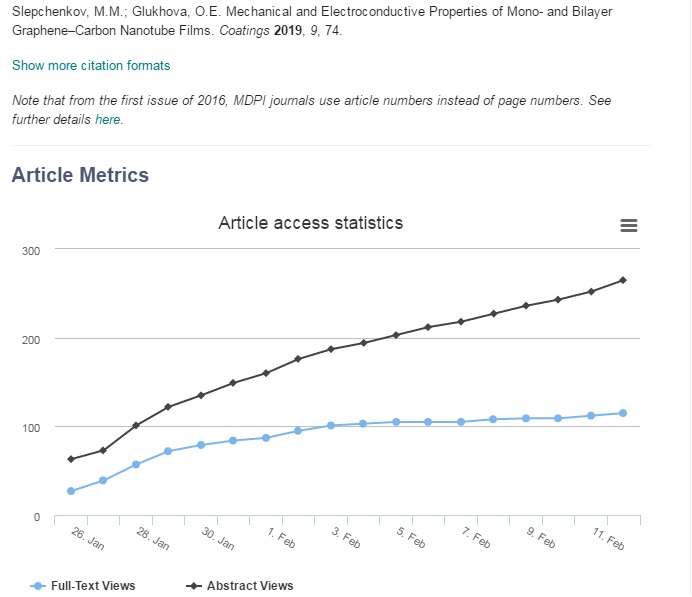
Task: Click the Article Metrics heading
Action: coord(80,175)
